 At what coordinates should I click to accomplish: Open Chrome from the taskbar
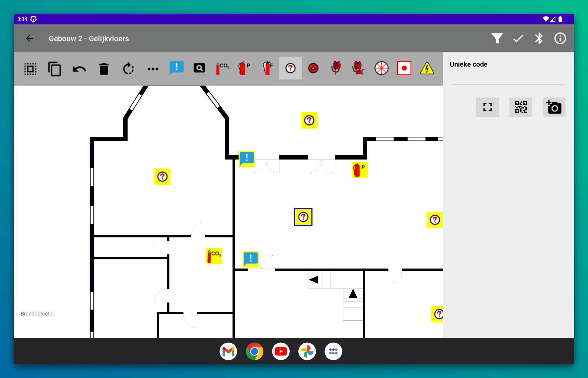point(254,351)
